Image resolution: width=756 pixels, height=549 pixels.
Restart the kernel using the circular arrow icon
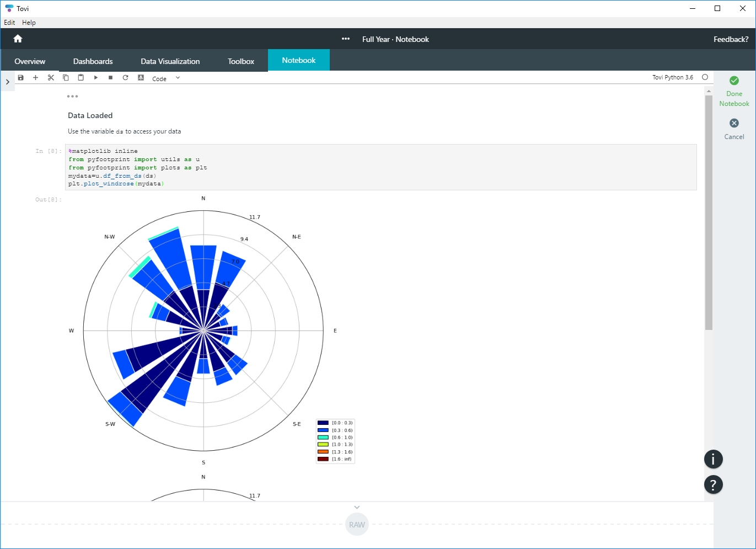click(x=125, y=78)
